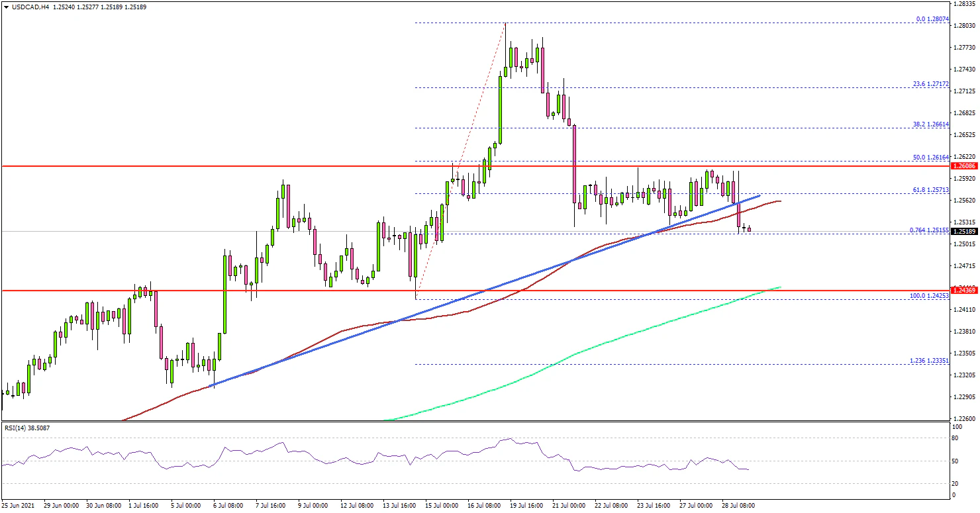The height and width of the screenshot is (513, 980).
Task: Select the red 1.24369 price tag
Action: [x=965, y=290]
